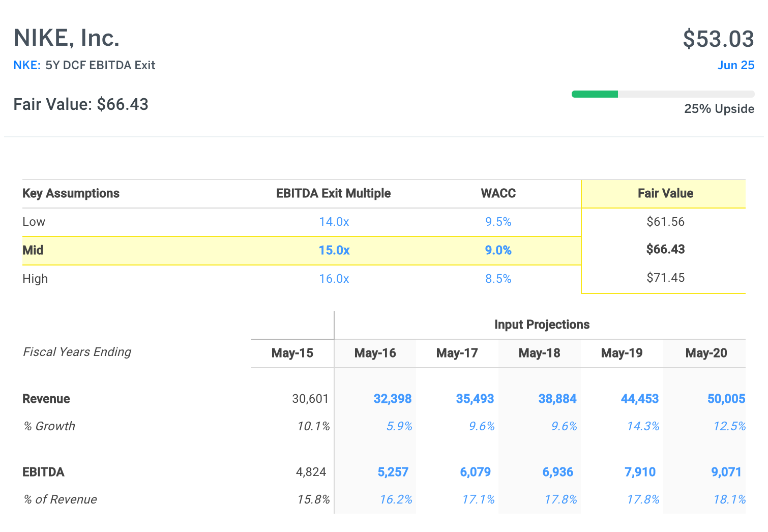
Task: Select the Mid assumptions row label
Action: [33, 250]
